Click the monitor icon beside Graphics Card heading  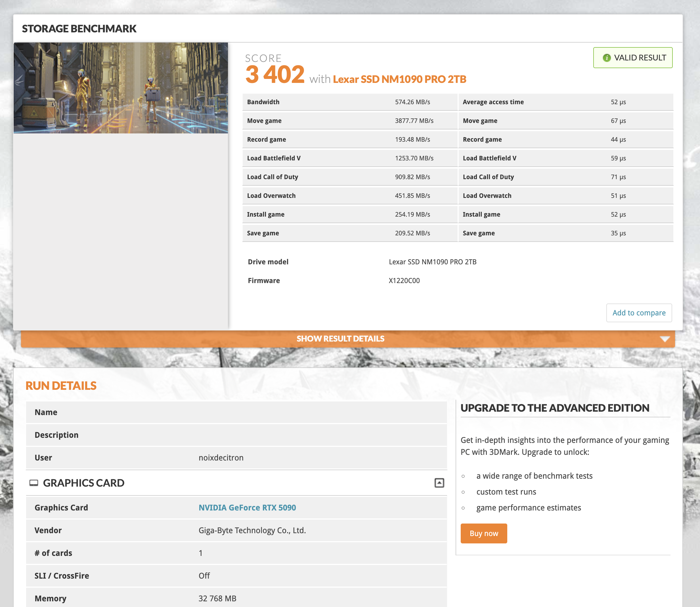pyautogui.click(x=33, y=483)
